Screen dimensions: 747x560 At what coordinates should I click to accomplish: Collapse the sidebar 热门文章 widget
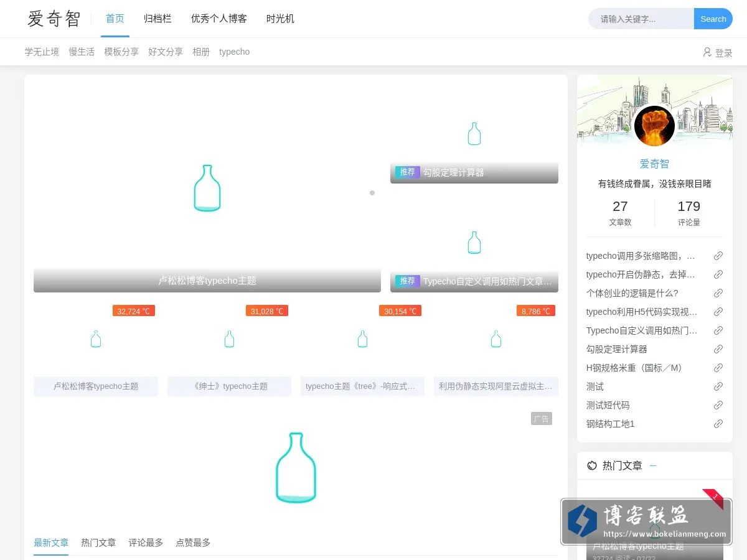pyautogui.click(x=653, y=465)
